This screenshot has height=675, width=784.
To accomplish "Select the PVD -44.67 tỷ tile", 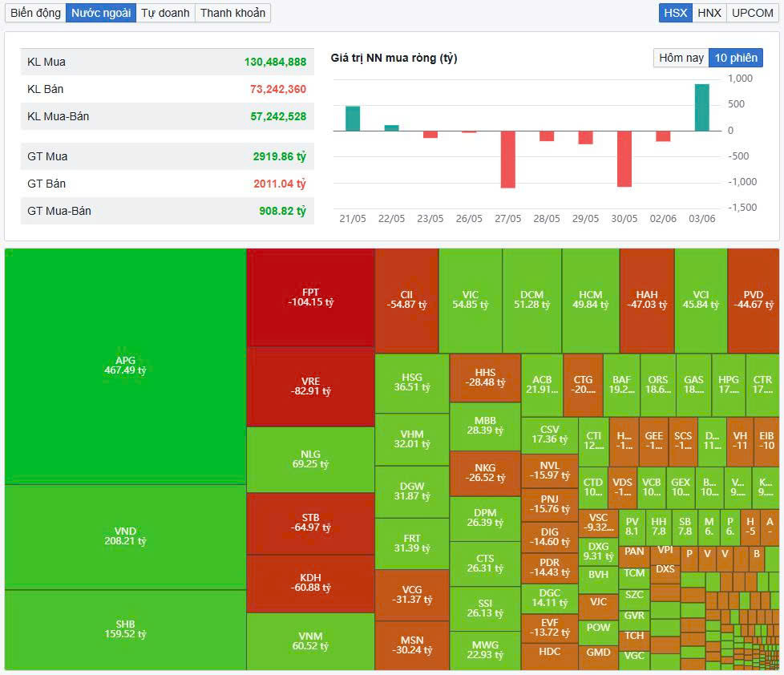I will click(754, 301).
